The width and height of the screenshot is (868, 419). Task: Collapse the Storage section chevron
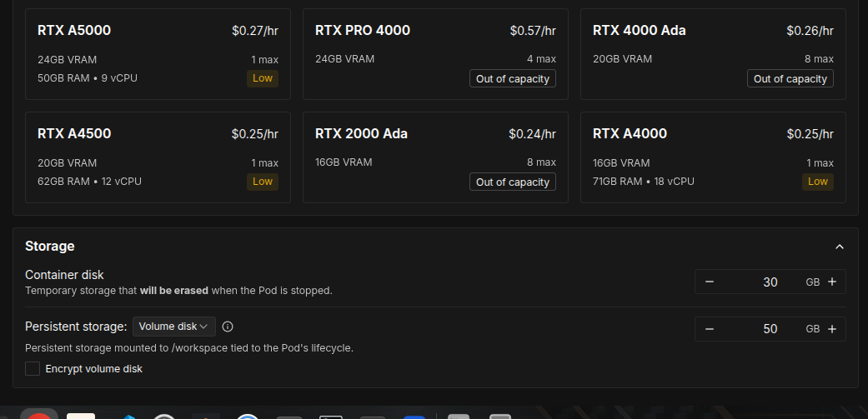(839, 247)
